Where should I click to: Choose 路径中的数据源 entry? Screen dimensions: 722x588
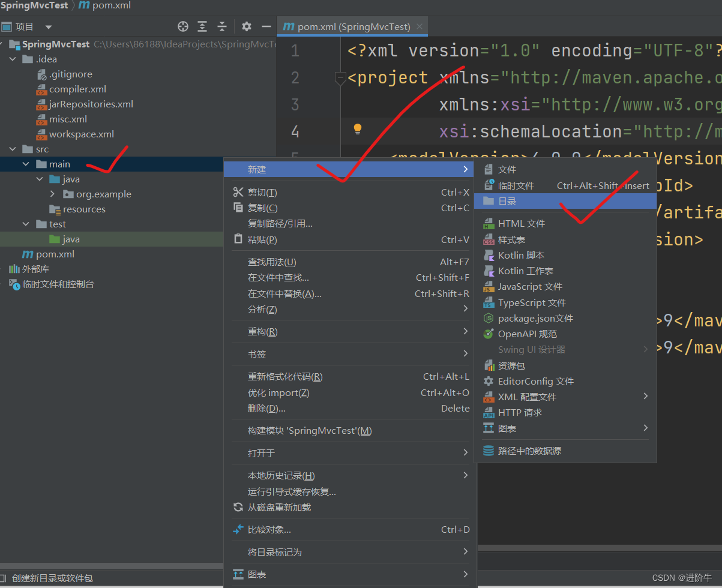click(x=565, y=451)
